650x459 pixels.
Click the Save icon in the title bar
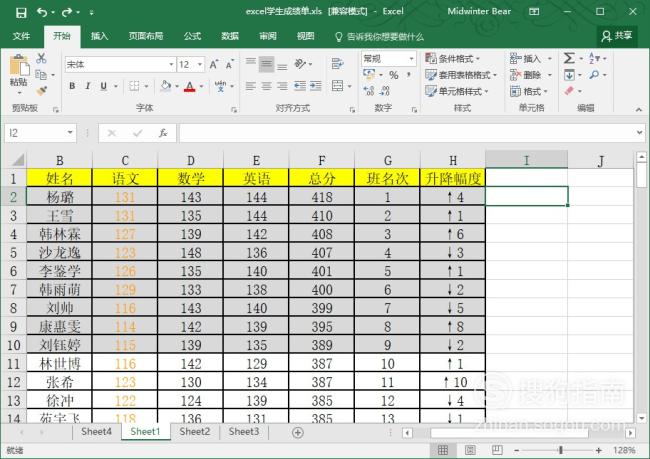pyautogui.click(x=21, y=12)
